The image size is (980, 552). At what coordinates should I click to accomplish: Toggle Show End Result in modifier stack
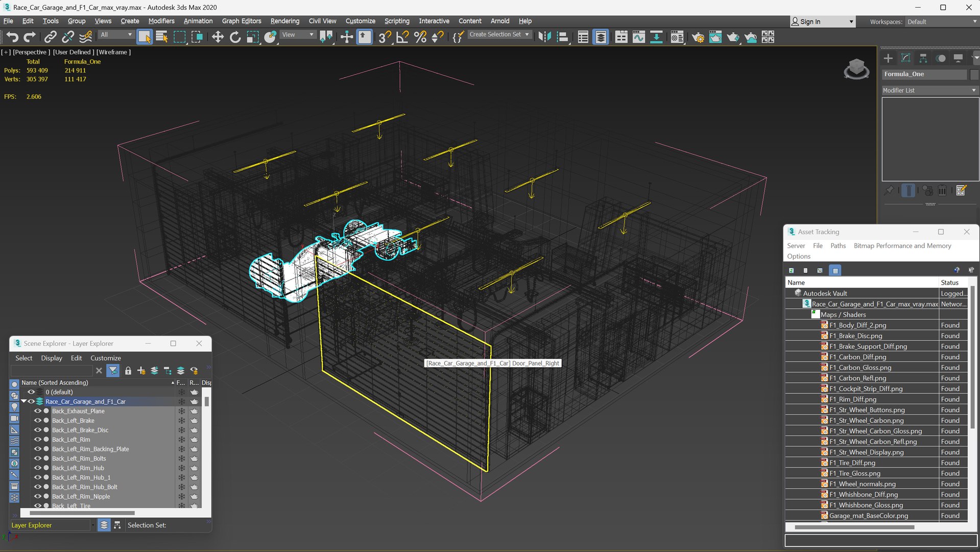(x=909, y=191)
